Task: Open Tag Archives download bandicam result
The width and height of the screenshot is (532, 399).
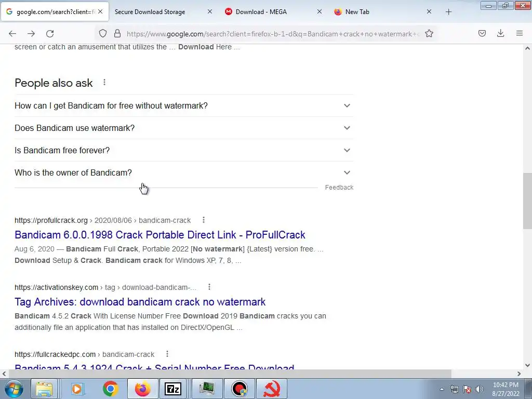Action: [140, 302]
